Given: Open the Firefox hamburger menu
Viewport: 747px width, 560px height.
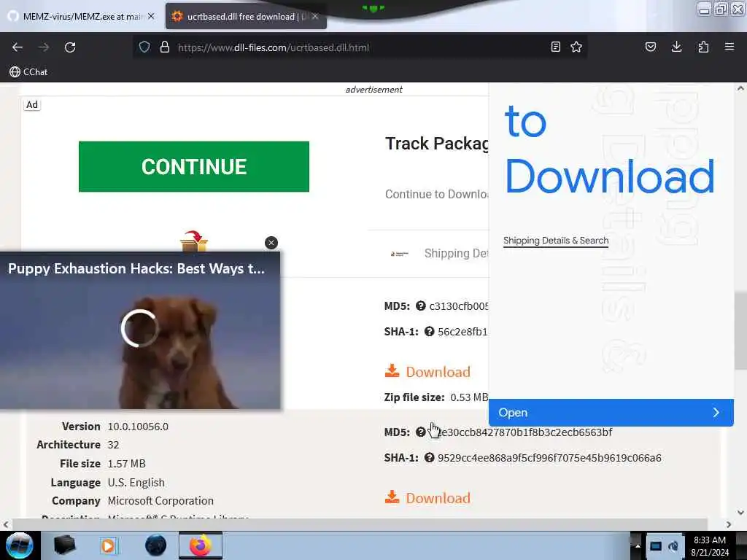Looking at the screenshot, I should pos(729,47).
